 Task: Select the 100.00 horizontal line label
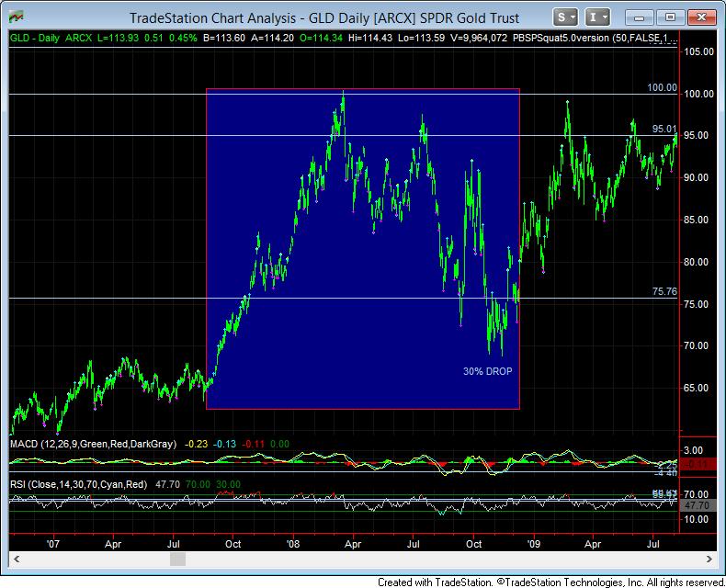[662, 87]
